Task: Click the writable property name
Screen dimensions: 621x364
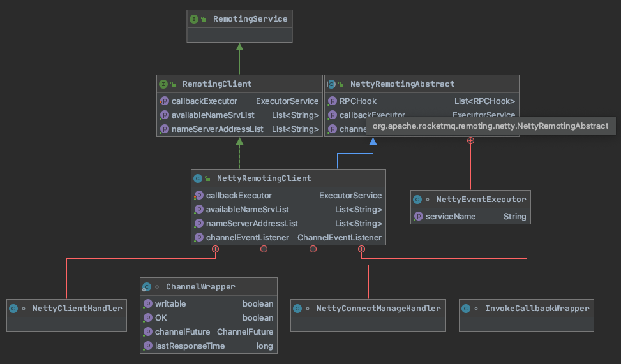Action: pyautogui.click(x=170, y=304)
